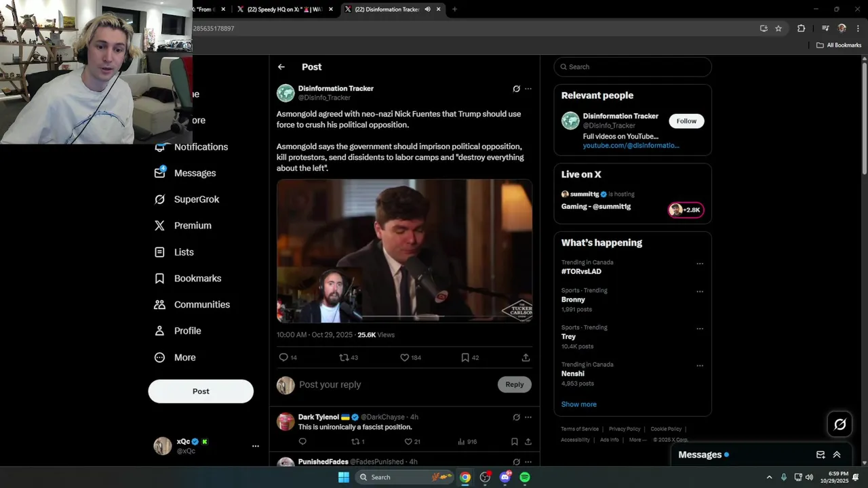This screenshot has width=868, height=488.
Task: Open Chrome extensions puzzle icon
Action: pyautogui.click(x=801, y=28)
